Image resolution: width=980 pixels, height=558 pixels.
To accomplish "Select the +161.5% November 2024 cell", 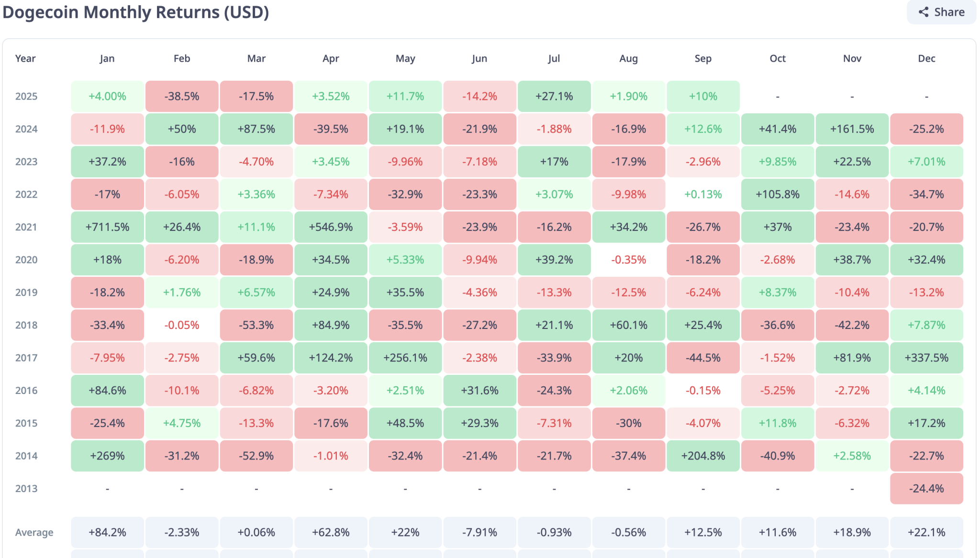I will pos(852,129).
